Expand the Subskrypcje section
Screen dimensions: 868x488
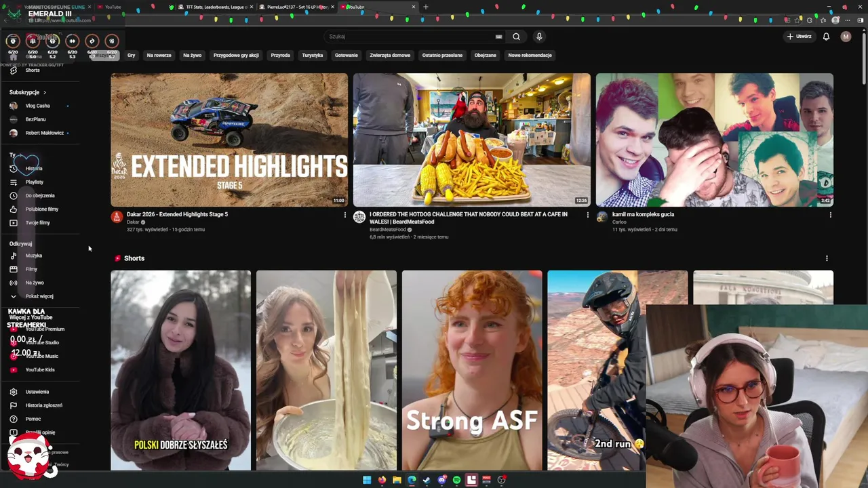pos(28,92)
